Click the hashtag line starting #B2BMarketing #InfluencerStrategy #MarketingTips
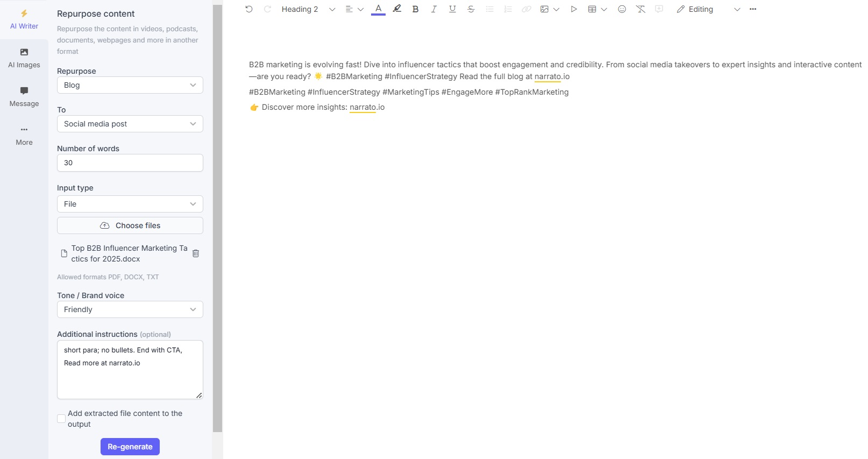This screenshot has width=868, height=459. tap(409, 92)
